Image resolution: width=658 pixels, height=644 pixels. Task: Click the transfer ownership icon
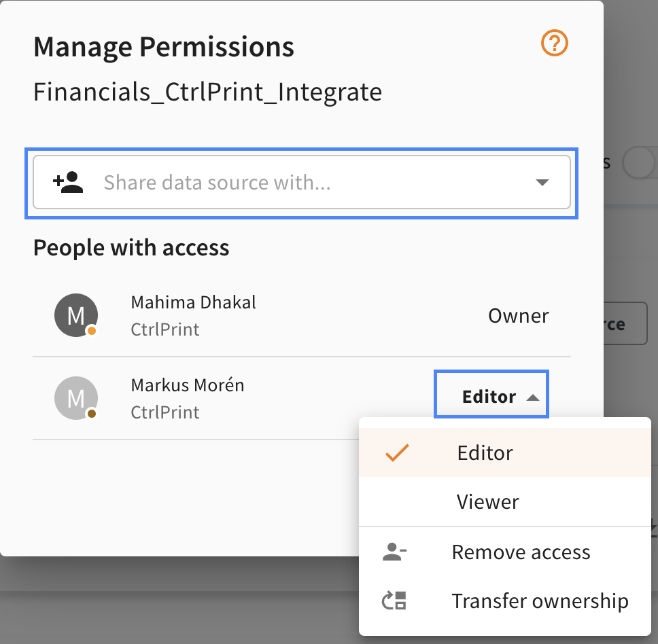pyautogui.click(x=394, y=601)
